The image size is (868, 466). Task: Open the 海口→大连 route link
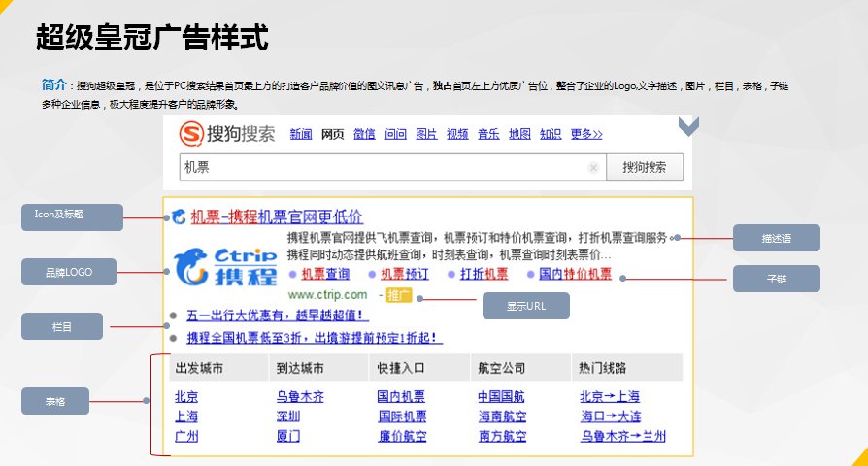click(x=611, y=416)
